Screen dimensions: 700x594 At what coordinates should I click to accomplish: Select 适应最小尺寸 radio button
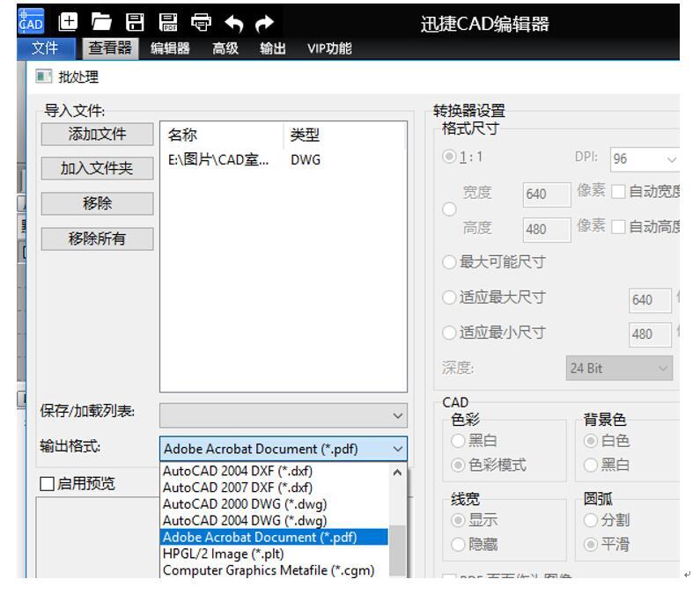[449, 333]
